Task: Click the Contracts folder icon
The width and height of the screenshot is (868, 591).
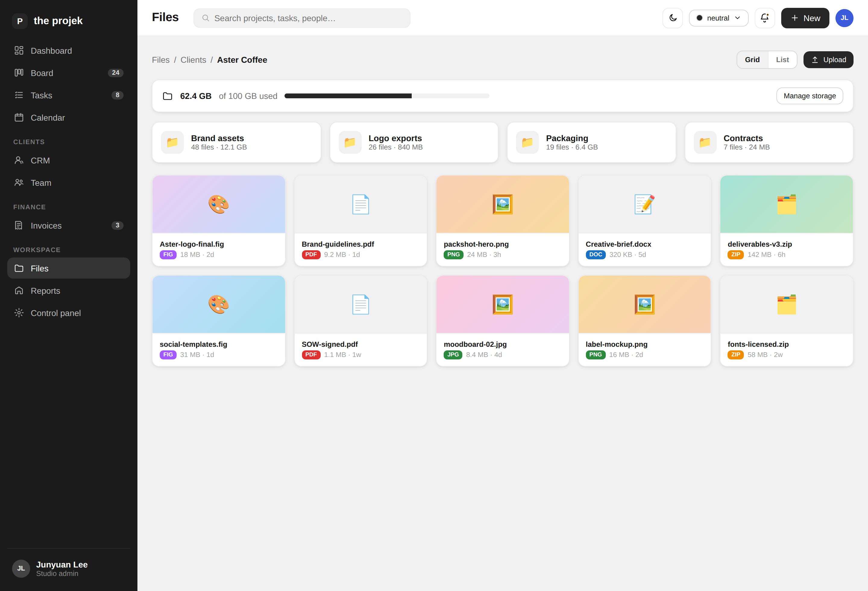Action: tap(705, 142)
